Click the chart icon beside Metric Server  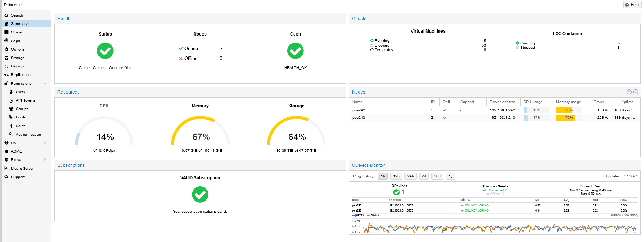(x=6, y=168)
